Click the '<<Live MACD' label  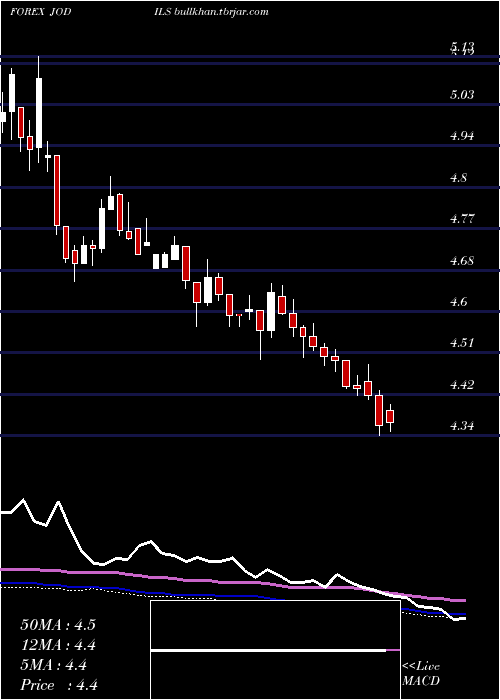[x=421, y=674]
